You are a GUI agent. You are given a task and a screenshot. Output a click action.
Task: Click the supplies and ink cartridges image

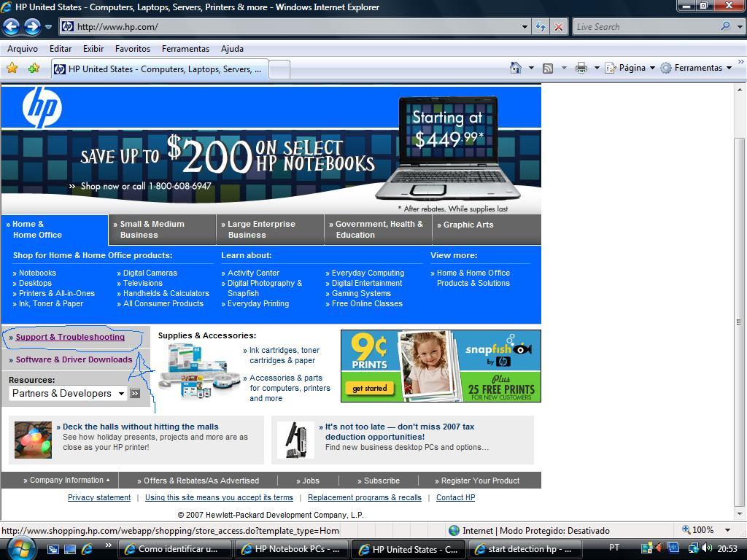click(199, 371)
